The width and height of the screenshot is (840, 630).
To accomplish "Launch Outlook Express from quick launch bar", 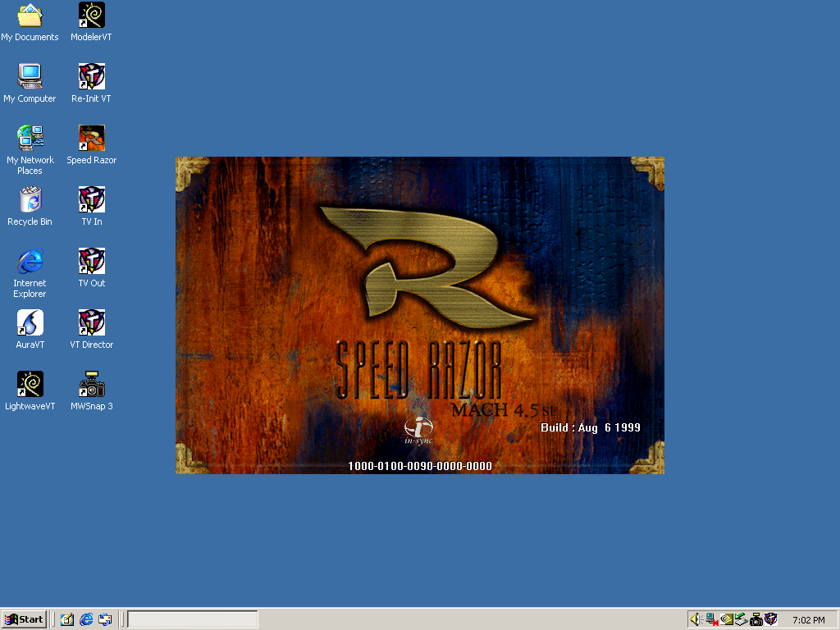I will (105, 620).
